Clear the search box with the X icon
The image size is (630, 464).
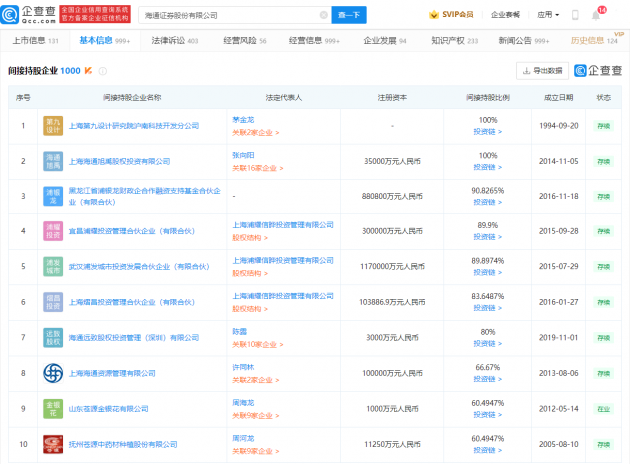point(323,15)
